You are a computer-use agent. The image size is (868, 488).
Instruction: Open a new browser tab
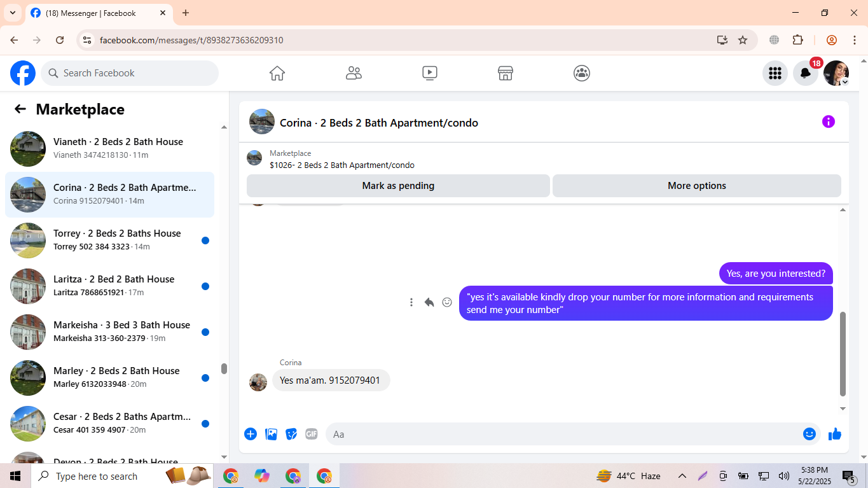tap(186, 13)
